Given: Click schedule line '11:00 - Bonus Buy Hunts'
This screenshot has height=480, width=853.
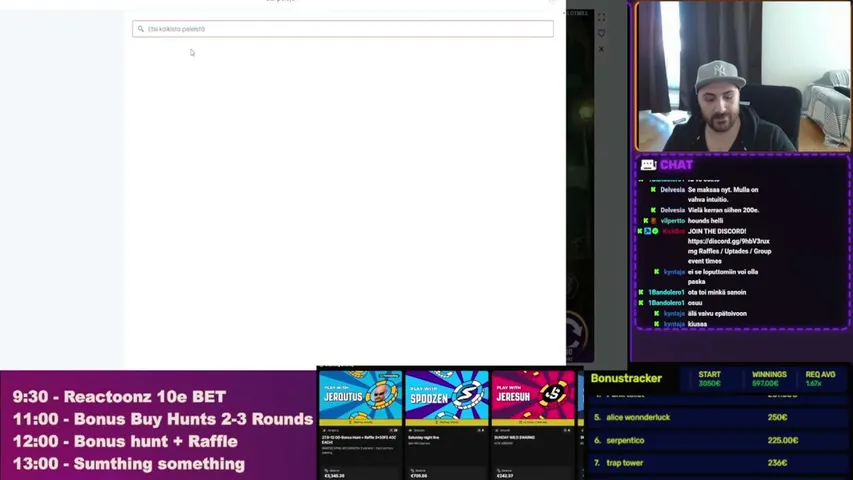Looking at the screenshot, I should coord(163,419).
